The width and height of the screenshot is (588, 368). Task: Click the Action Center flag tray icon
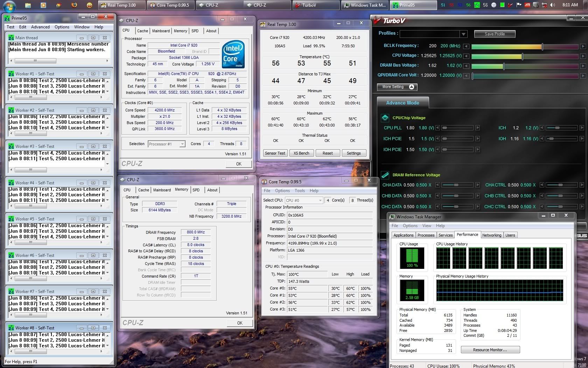pyautogui.click(x=519, y=5)
